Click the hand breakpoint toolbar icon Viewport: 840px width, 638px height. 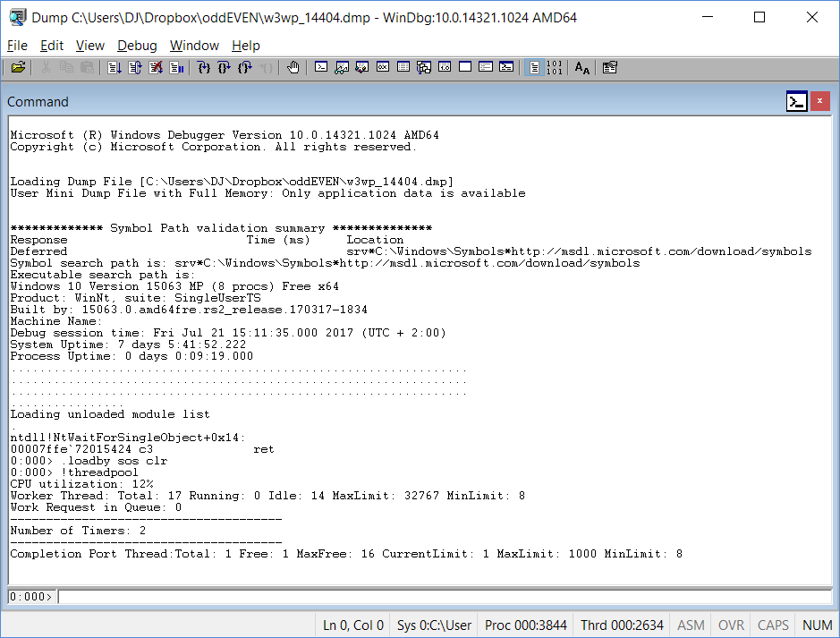[x=293, y=67]
